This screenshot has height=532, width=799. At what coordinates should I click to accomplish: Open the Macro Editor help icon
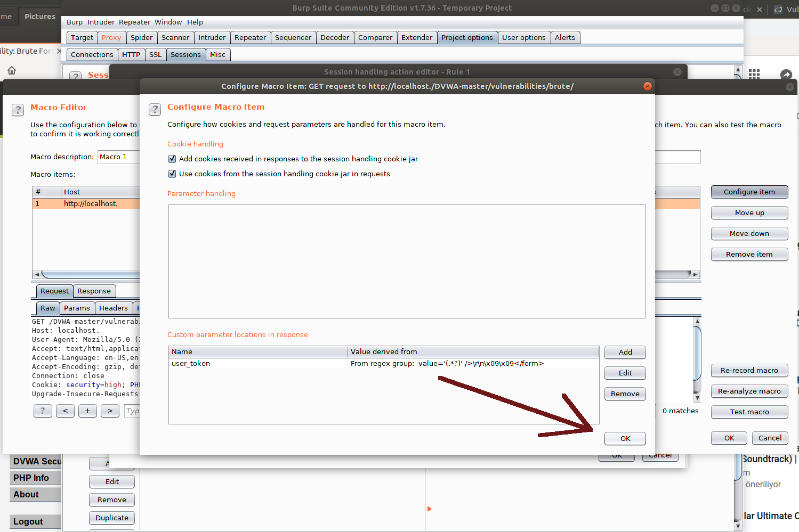(18, 110)
